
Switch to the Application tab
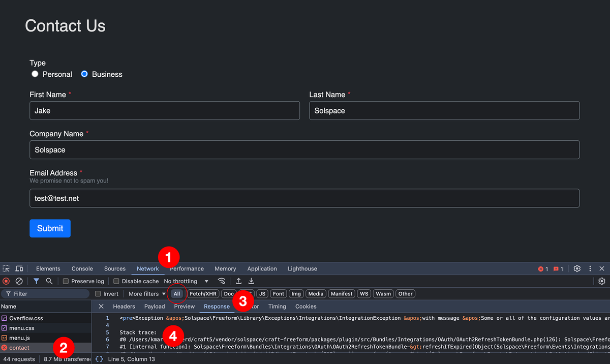262,268
